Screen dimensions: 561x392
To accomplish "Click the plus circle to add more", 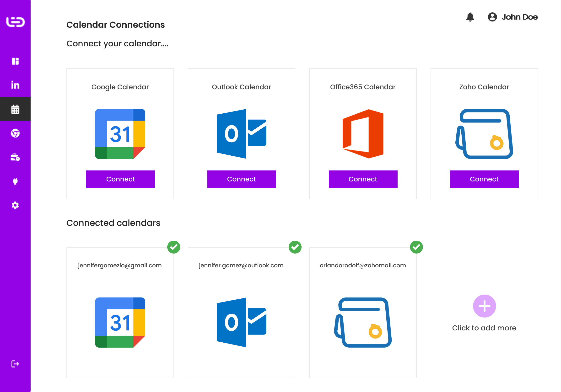I will point(484,306).
